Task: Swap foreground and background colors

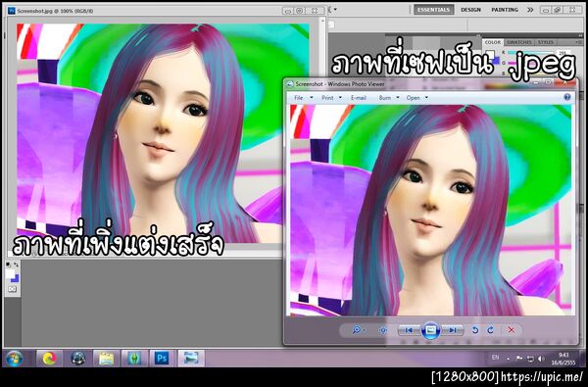Action: tap(16, 266)
